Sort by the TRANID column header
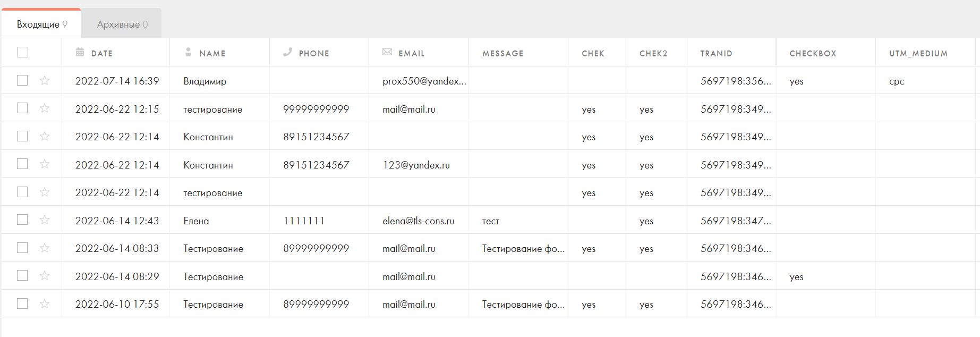 (716, 53)
